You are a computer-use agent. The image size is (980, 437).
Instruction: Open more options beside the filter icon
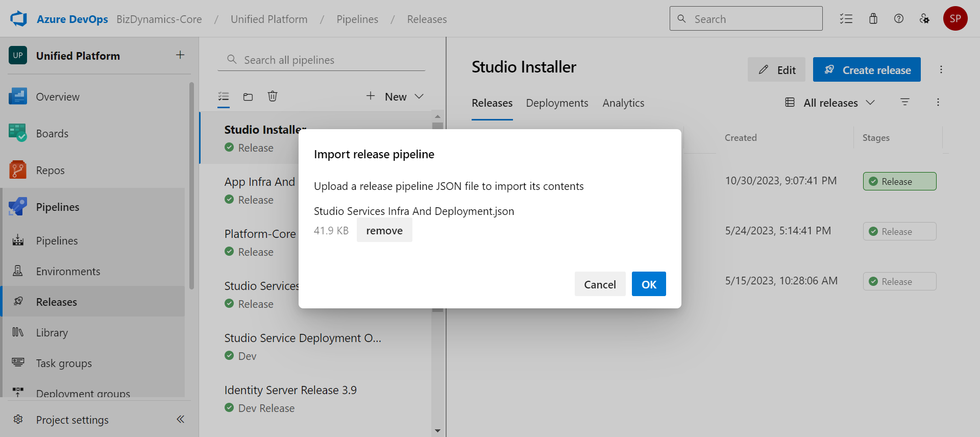pos(938,102)
